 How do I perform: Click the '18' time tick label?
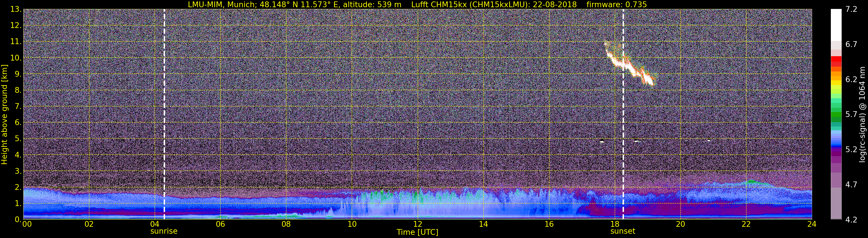[x=614, y=224]
